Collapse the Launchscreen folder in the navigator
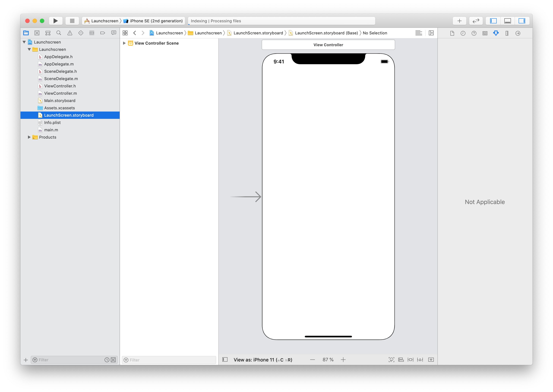This screenshot has height=392, width=553. (29, 49)
